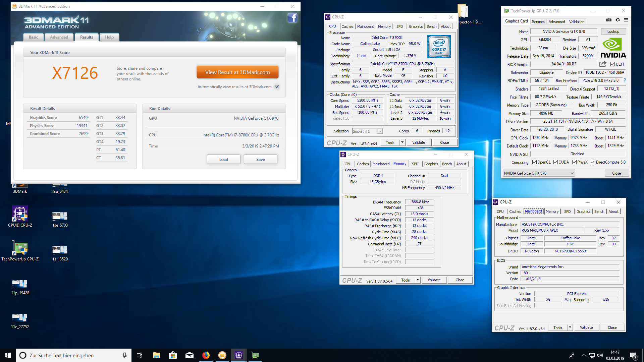644x362 pixels.
Task: Click taskbar search input field
Action: pos(73,355)
